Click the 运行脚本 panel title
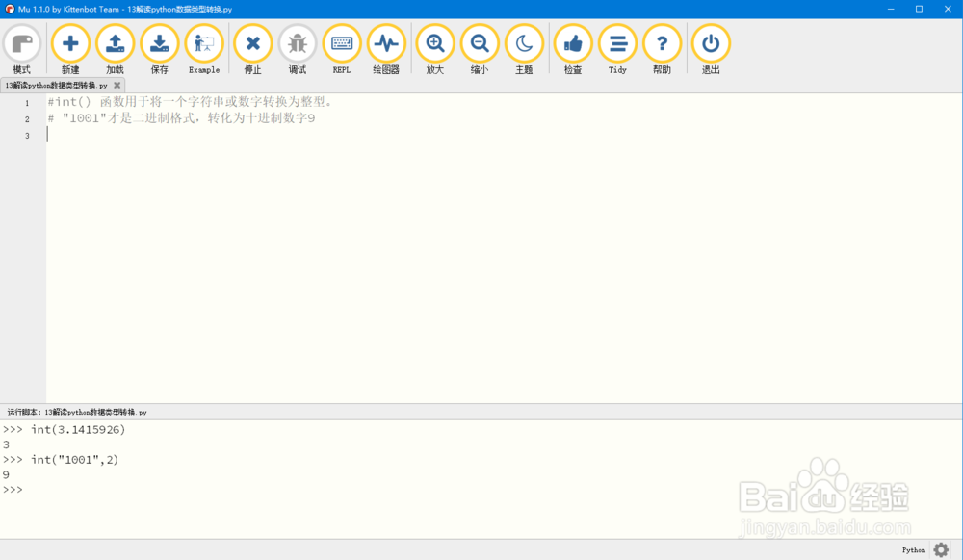 pos(77,412)
